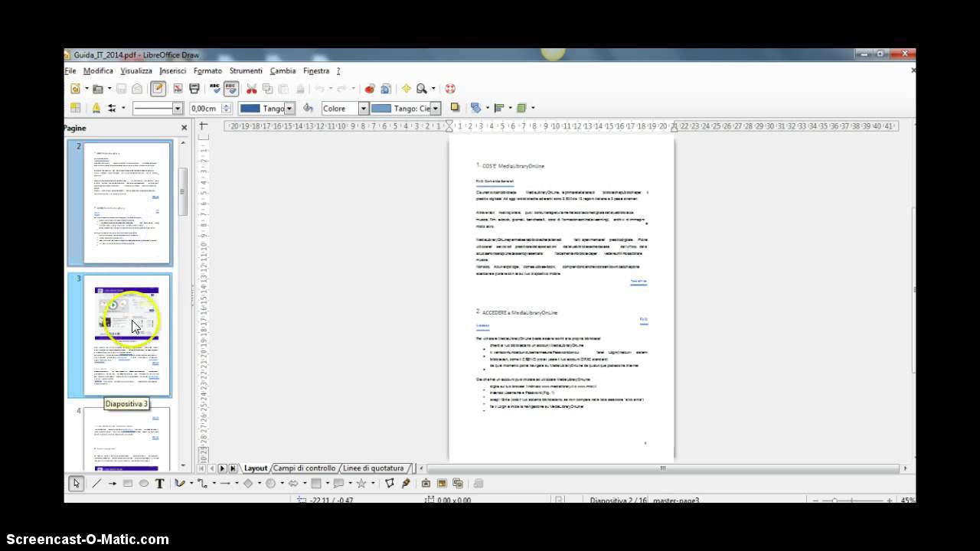Open the fill type Colore dropdown
The height and width of the screenshot is (551, 980).
tap(364, 109)
